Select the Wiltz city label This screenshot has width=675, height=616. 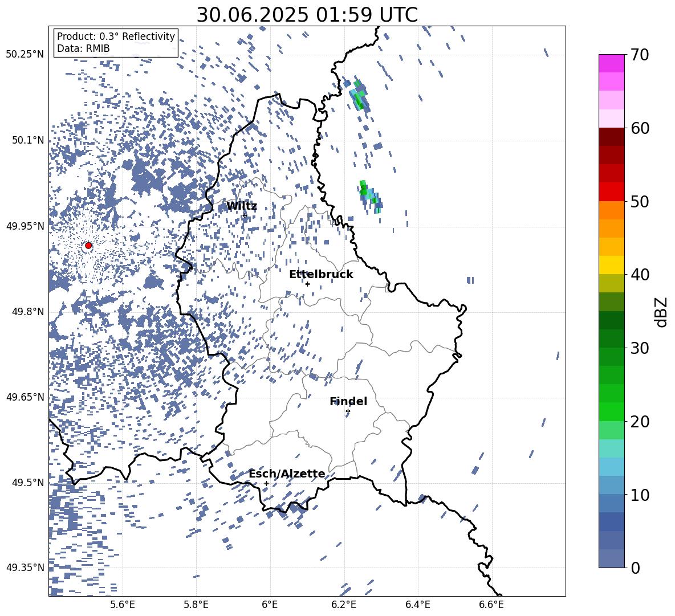tap(242, 206)
